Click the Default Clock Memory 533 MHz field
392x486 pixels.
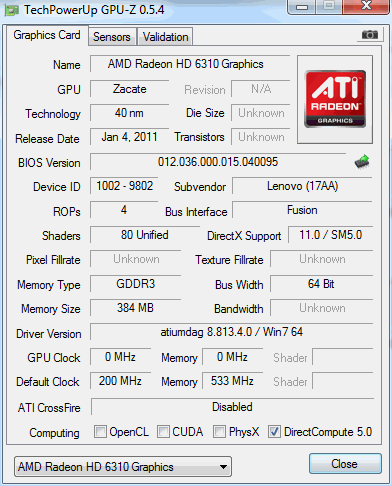pyautogui.click(x=233, y=381)
